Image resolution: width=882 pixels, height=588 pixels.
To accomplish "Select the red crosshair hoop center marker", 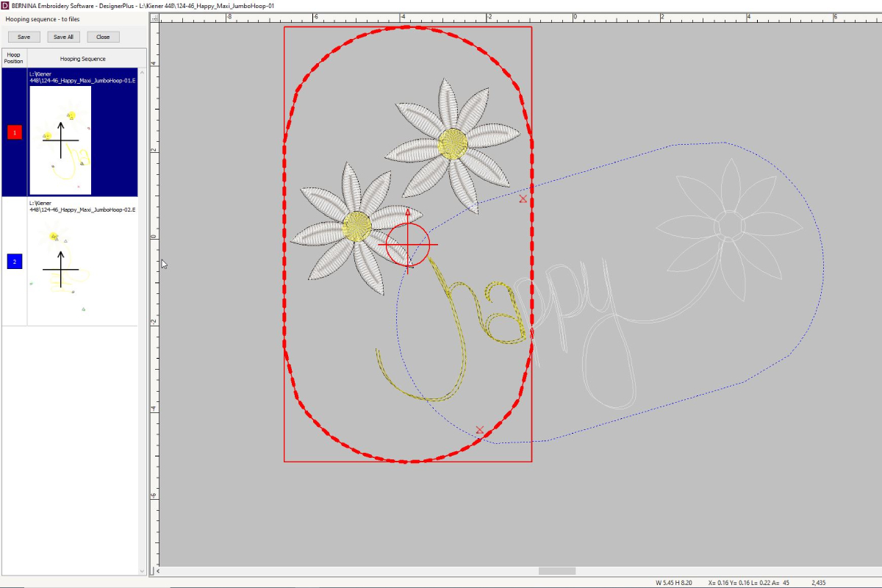I will 407,245.
